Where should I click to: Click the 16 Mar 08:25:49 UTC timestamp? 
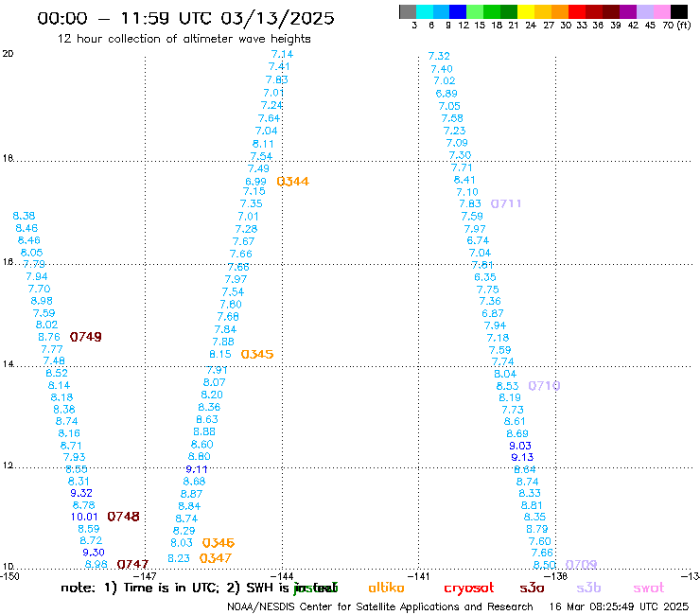(619, 606)
